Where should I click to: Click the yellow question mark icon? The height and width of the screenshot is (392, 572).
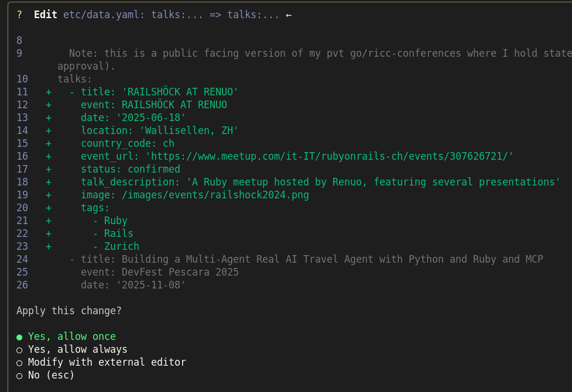point(19,15)
